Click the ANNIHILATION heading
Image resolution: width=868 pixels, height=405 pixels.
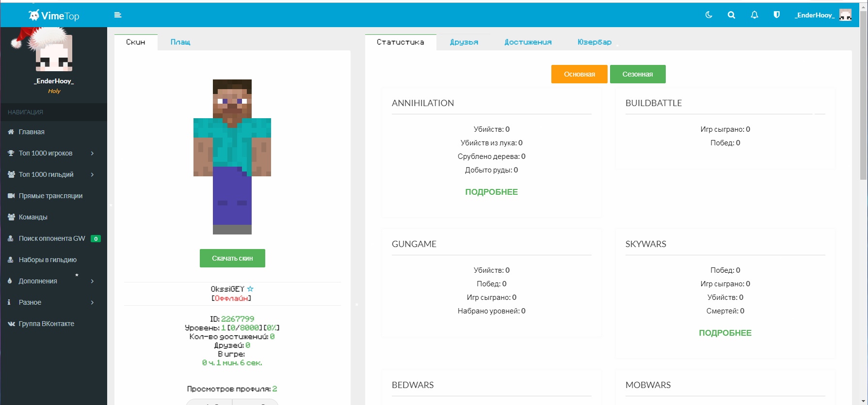[423, 103]
